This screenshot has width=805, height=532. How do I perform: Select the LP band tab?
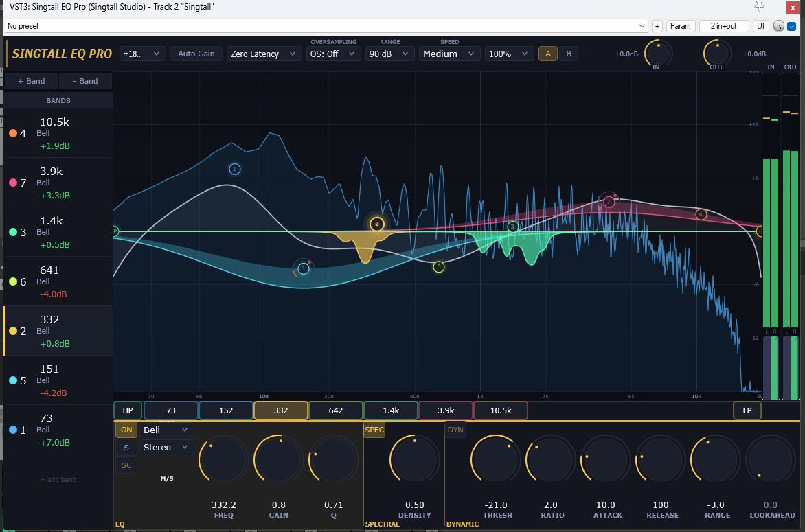(747, 410)
